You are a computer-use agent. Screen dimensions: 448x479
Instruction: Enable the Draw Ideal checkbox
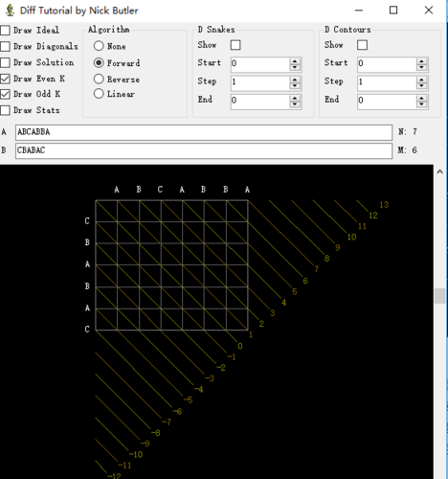point(5,31)
